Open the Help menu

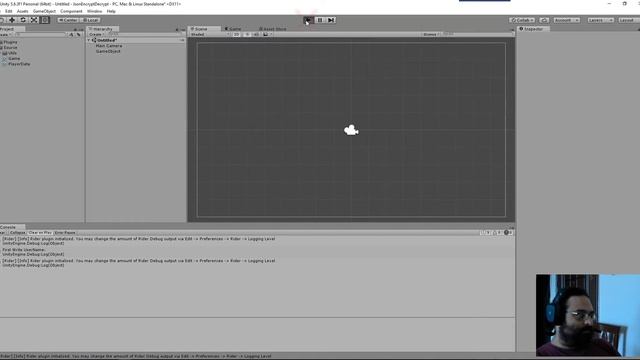(111, 11)
